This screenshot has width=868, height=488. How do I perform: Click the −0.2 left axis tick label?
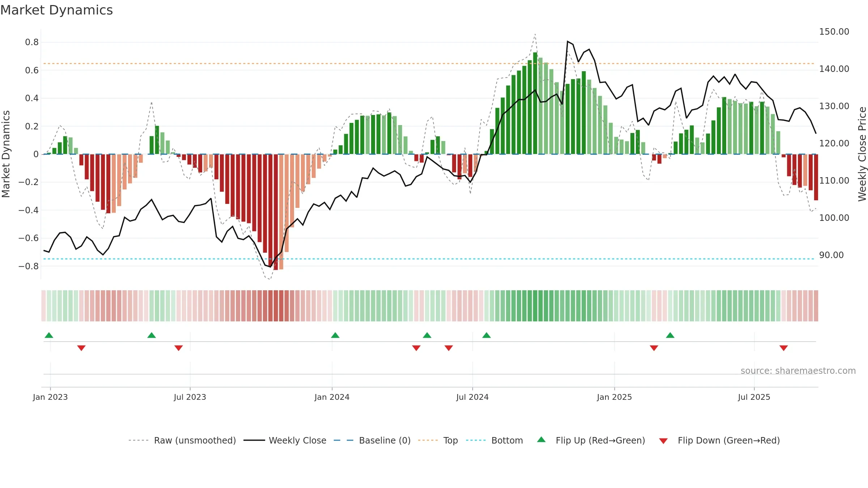tap(29, 182)
